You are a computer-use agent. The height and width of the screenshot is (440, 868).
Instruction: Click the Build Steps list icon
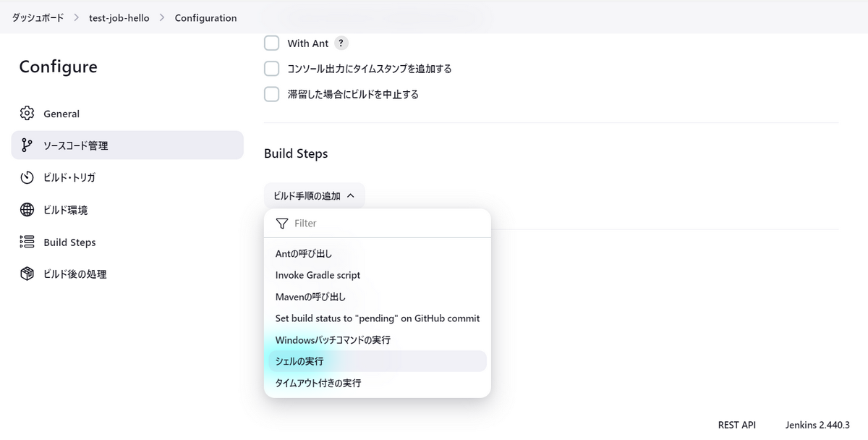27,242
